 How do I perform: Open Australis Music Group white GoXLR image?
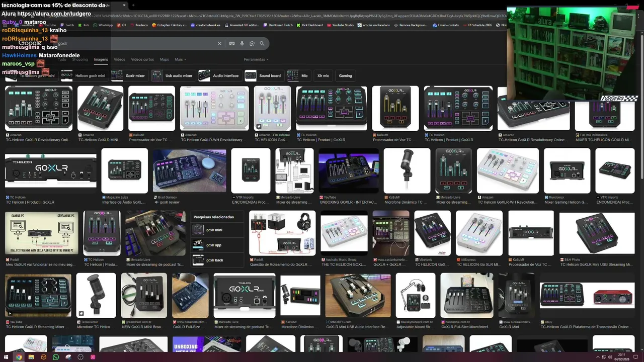(x=344, y=233)
